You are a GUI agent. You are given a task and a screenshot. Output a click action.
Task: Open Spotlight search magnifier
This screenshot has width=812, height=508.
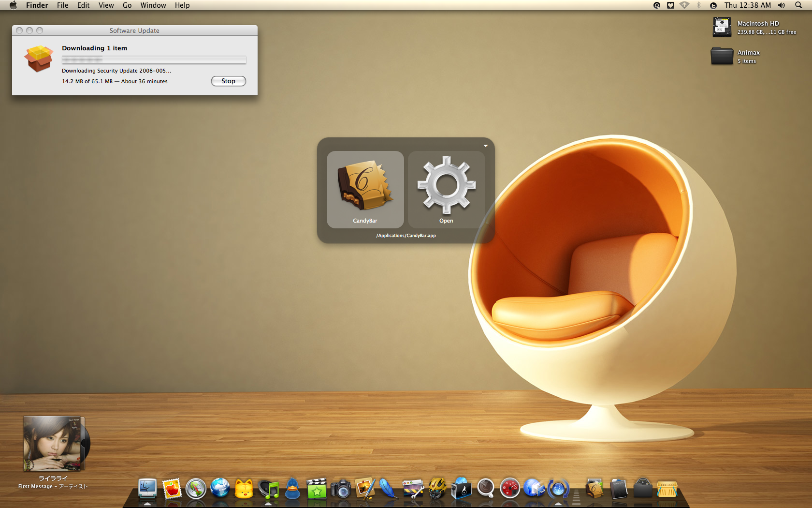click(798, 5)
